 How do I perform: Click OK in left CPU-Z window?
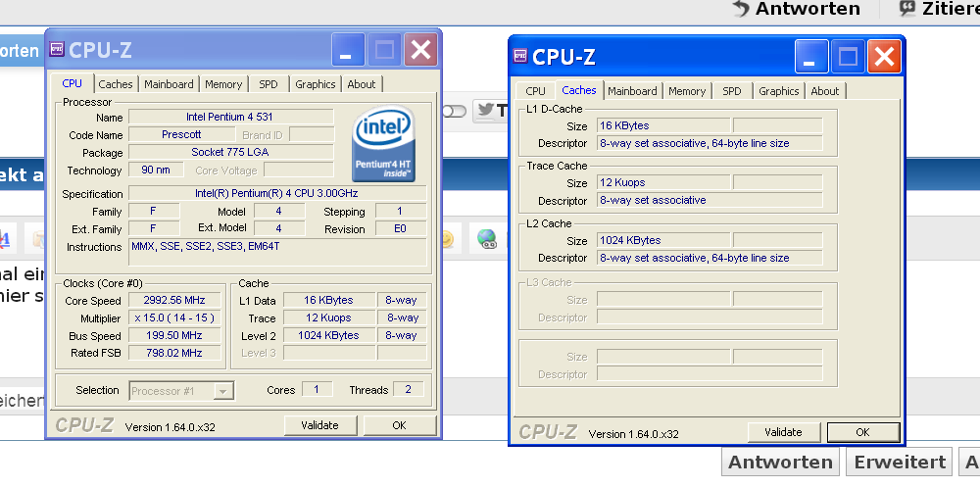click(x=400, y=425)
